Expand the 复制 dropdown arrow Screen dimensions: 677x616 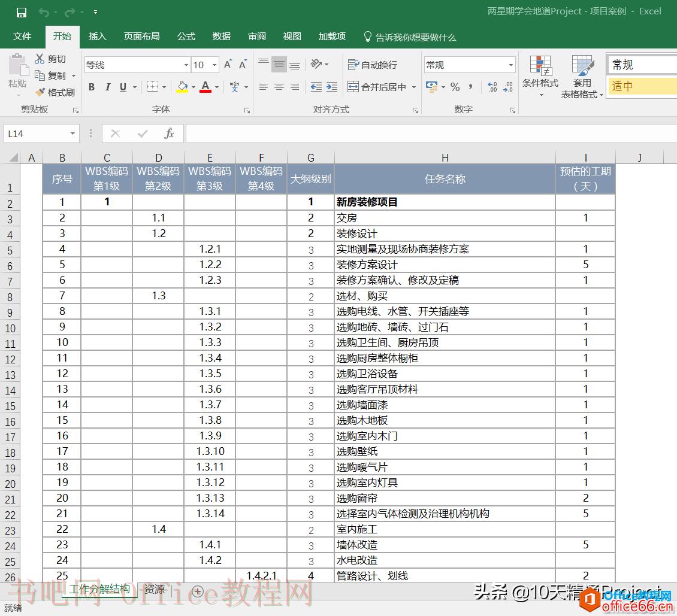pos(74,76)
